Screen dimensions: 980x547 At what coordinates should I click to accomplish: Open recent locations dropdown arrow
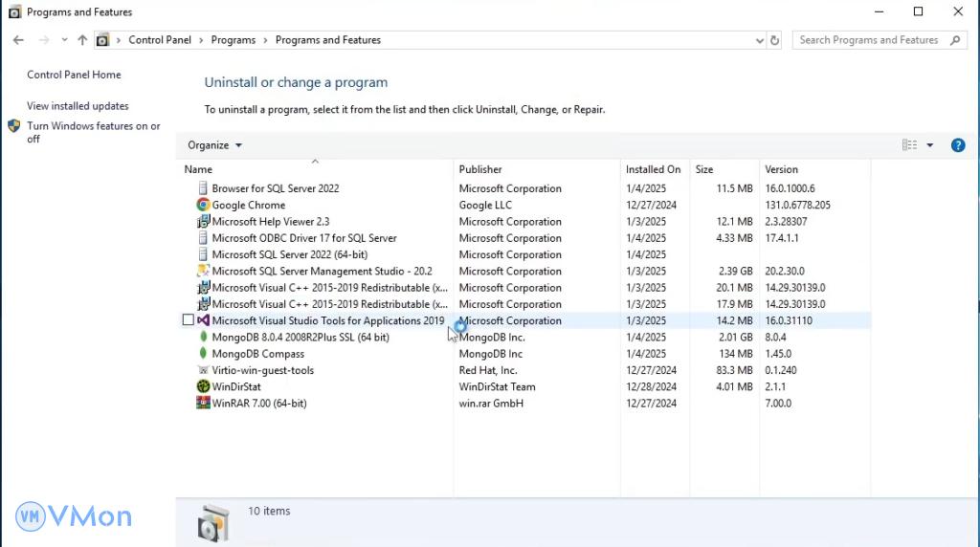64,40
